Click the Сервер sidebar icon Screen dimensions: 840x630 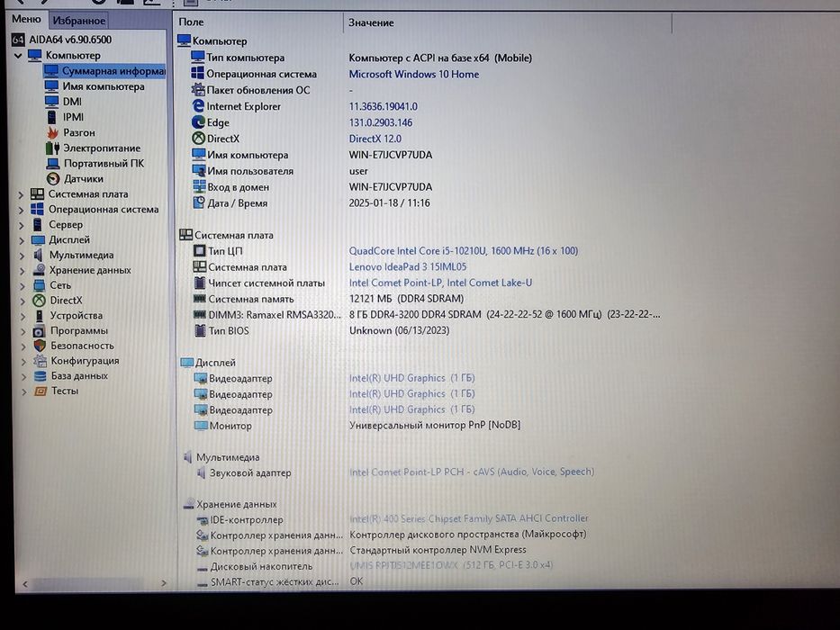(38, 224)
